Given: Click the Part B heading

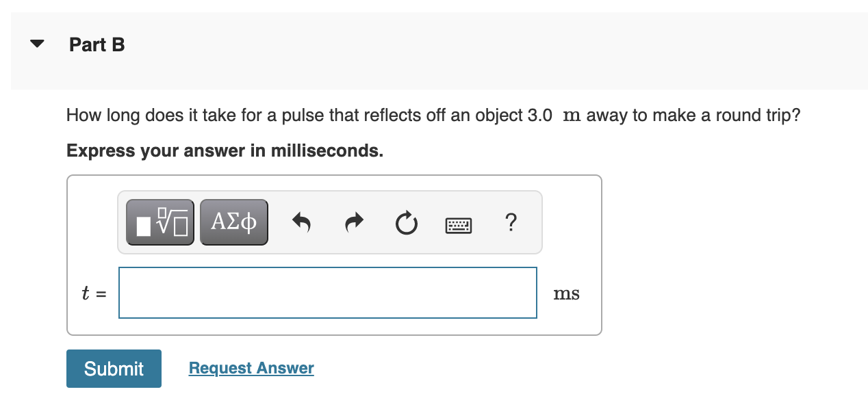Looking at the screenshot, I should [96, 44].
